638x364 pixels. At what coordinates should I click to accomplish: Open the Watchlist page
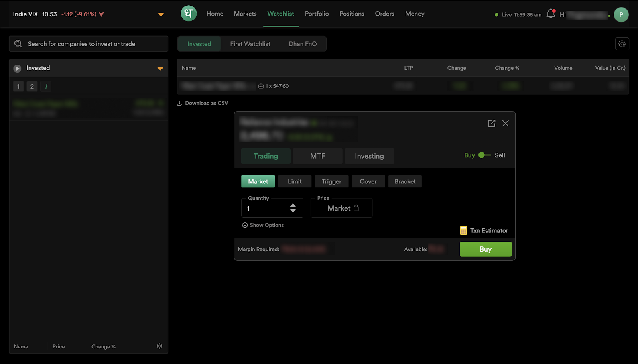coord(281,14)
